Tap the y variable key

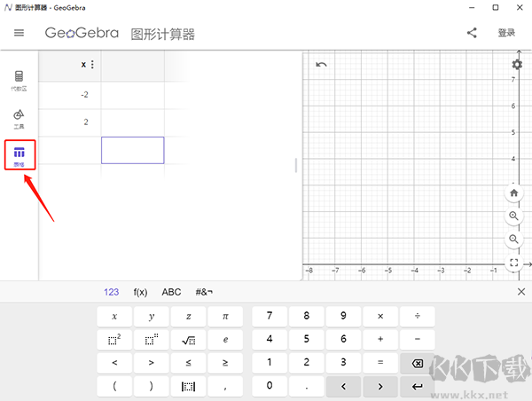152,316
